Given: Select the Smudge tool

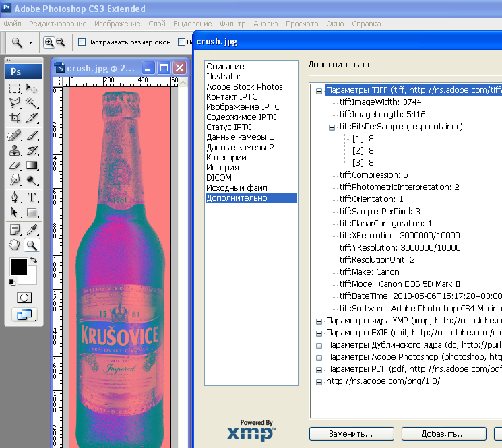Looking at the screenshot, I should pos(14,180).
